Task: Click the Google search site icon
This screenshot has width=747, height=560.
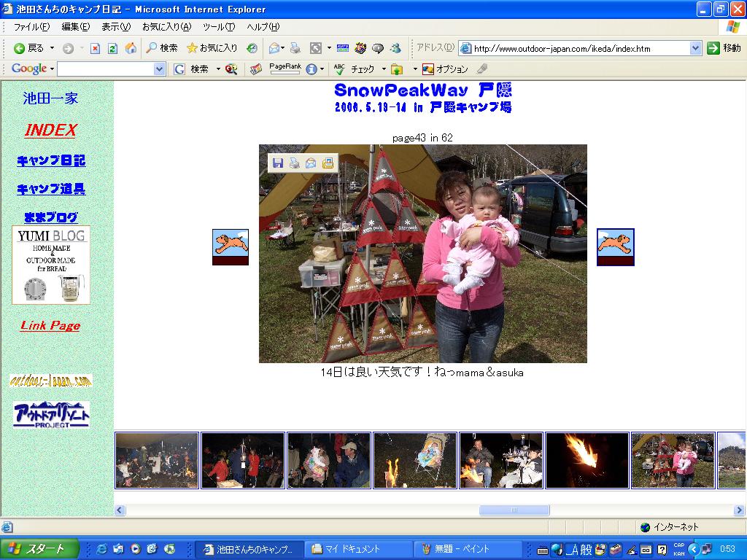Action: tap(231, 69)
